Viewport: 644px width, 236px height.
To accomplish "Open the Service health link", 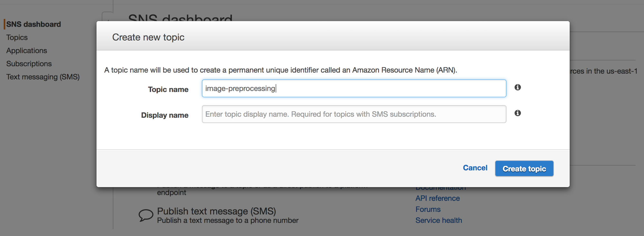I will pos(439,221).
